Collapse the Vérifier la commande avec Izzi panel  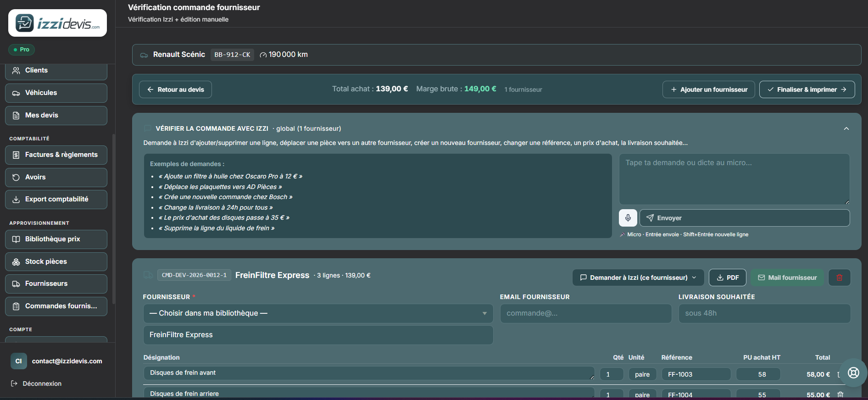(x=846, y=129)
